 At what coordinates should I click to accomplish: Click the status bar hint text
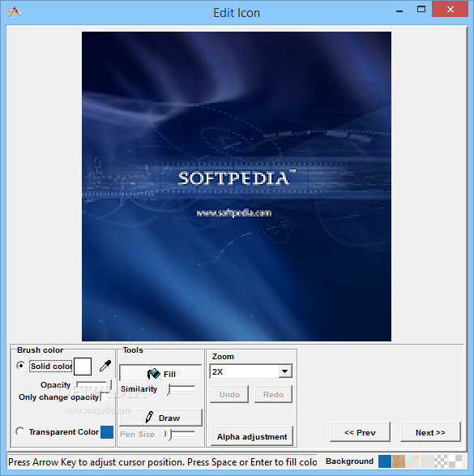pos(162,461)
